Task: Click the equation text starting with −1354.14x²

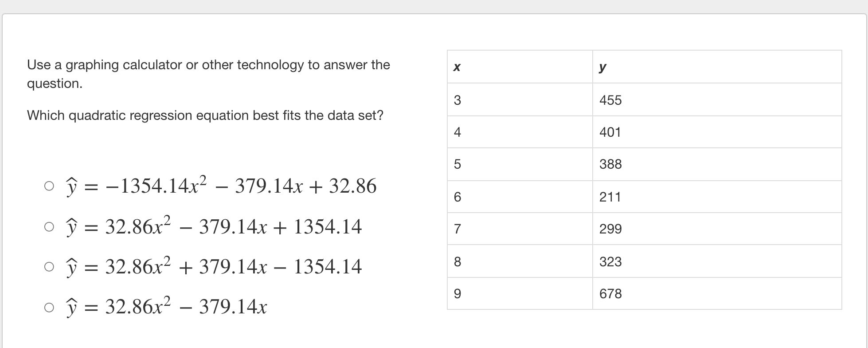Action: point(222,186)
